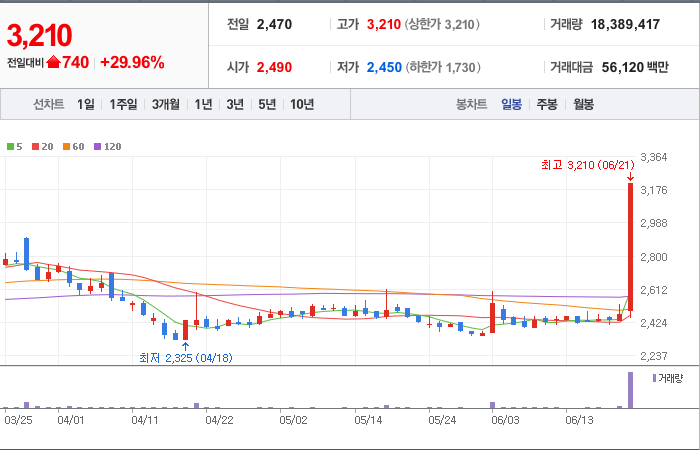Click the 거래대금 value 56,120 백만
This screenshot has height=450, width=700.
635,67
